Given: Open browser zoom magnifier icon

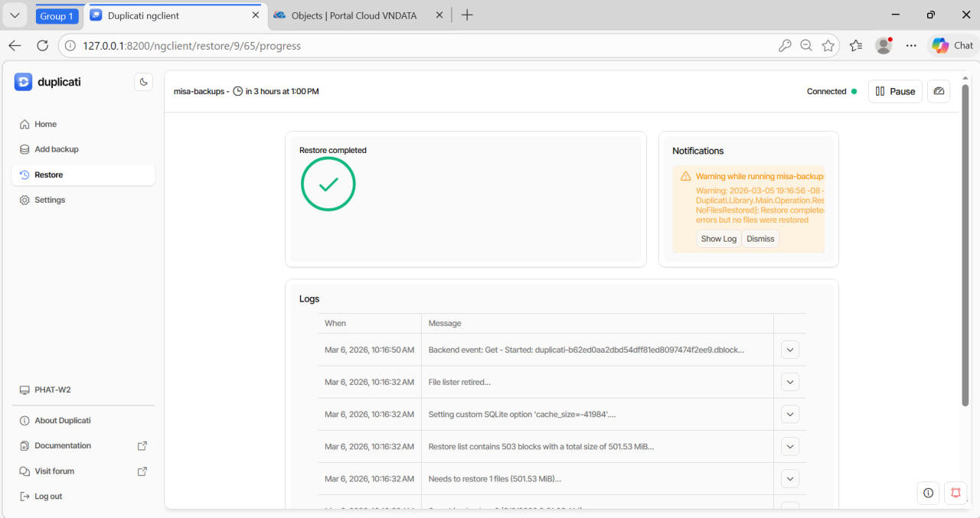Looking at the screenshot, I should point(806,46).
